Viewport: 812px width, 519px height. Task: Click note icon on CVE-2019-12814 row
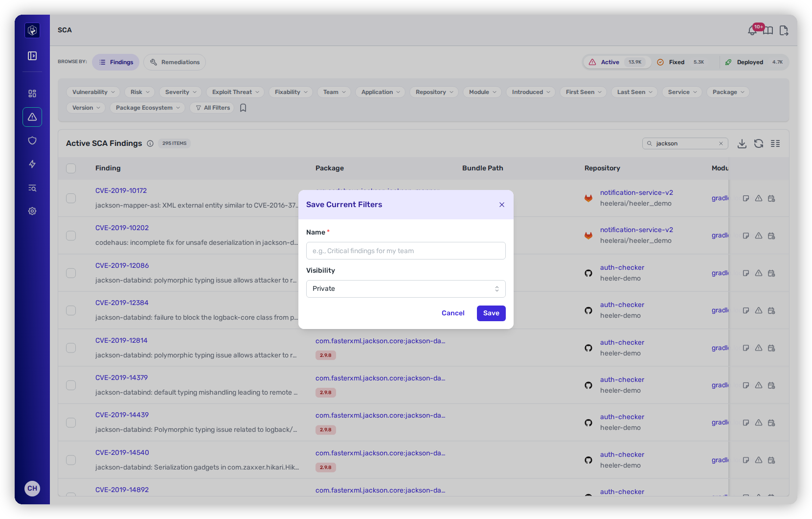tap(746, 348)
